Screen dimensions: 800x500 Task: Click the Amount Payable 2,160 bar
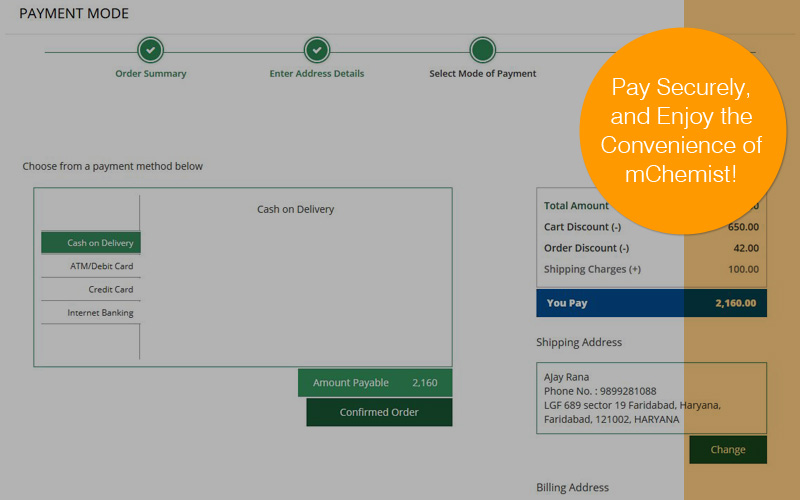pyautogui.click(x=375, y=383)
